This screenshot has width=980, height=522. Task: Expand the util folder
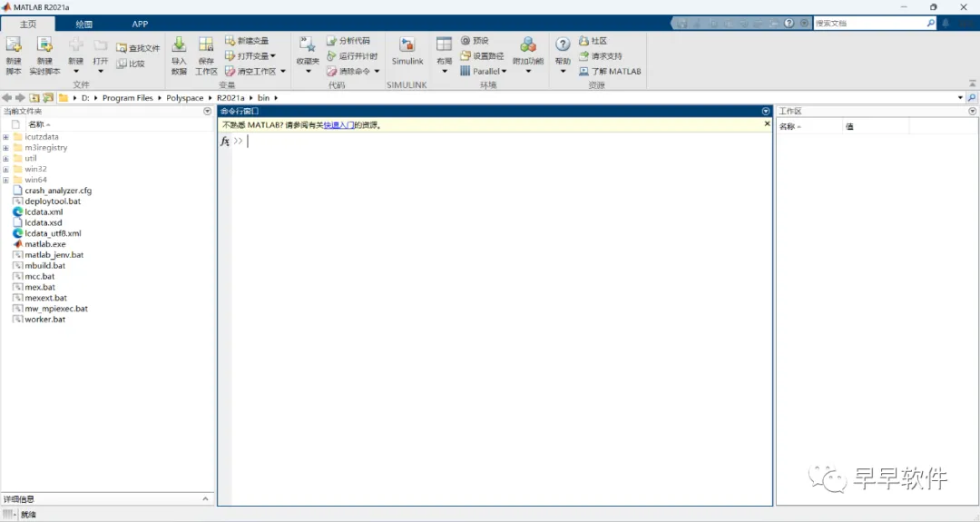[5, 158]
